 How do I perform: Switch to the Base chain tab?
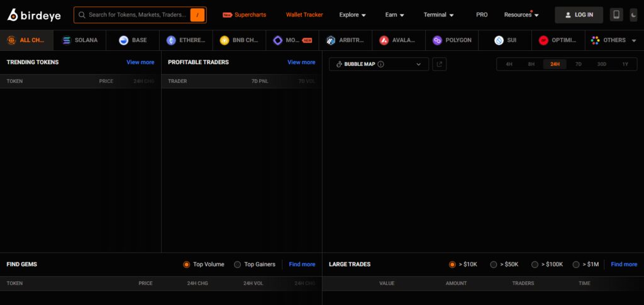(x=133, y=40)
